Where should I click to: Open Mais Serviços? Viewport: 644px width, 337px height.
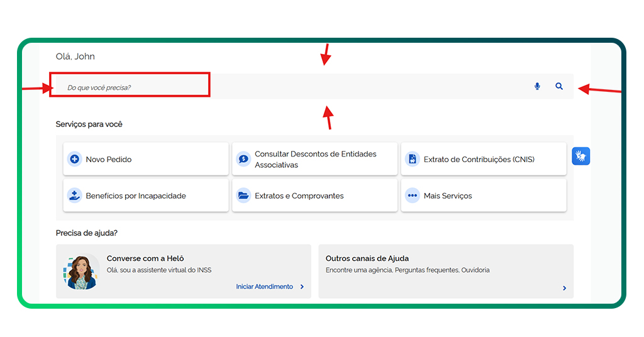point(484,196)
